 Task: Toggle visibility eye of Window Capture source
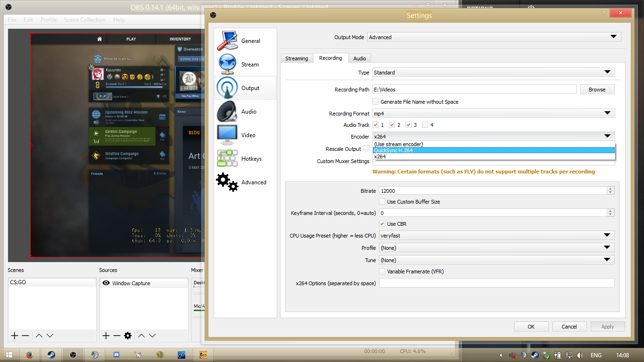[106, 283]
